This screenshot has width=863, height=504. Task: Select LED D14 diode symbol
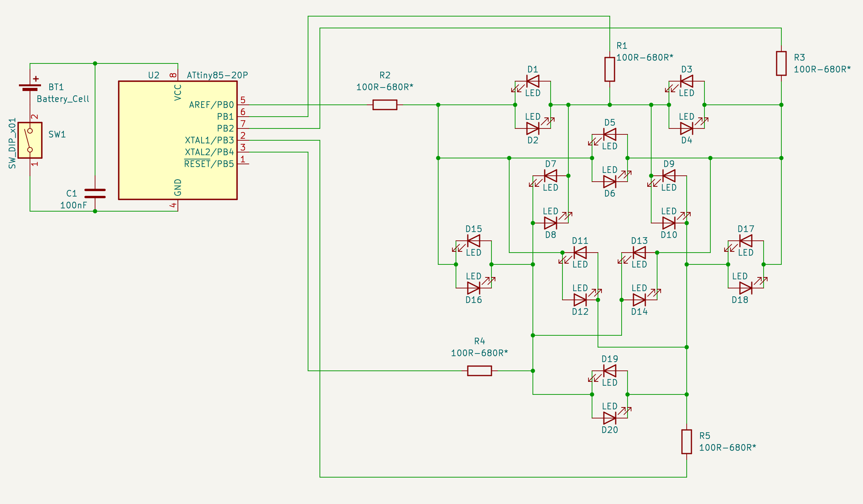click(639, 300)
